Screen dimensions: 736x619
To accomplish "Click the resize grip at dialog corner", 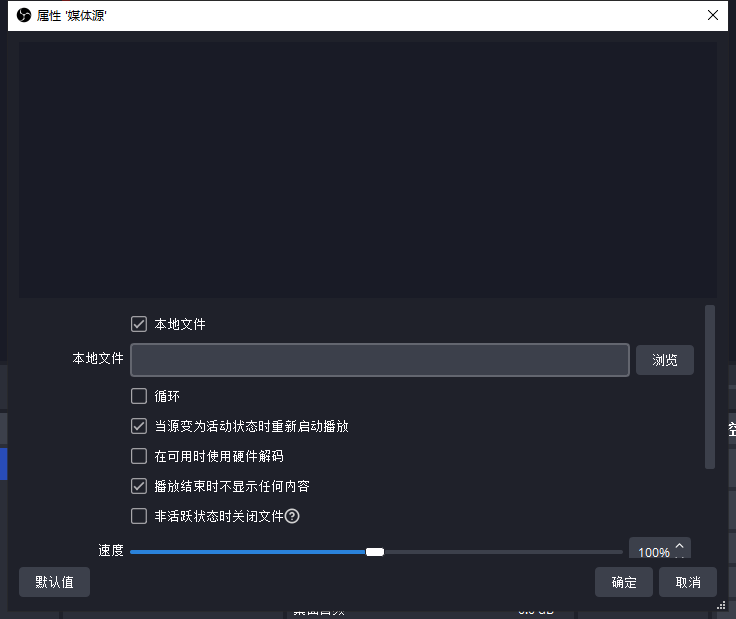I will [721, 604].
